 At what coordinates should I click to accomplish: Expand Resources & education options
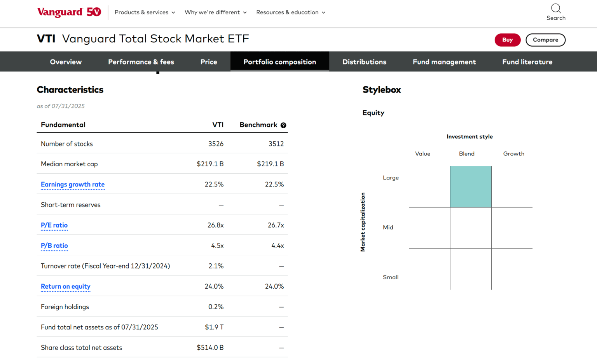[290, 12]
